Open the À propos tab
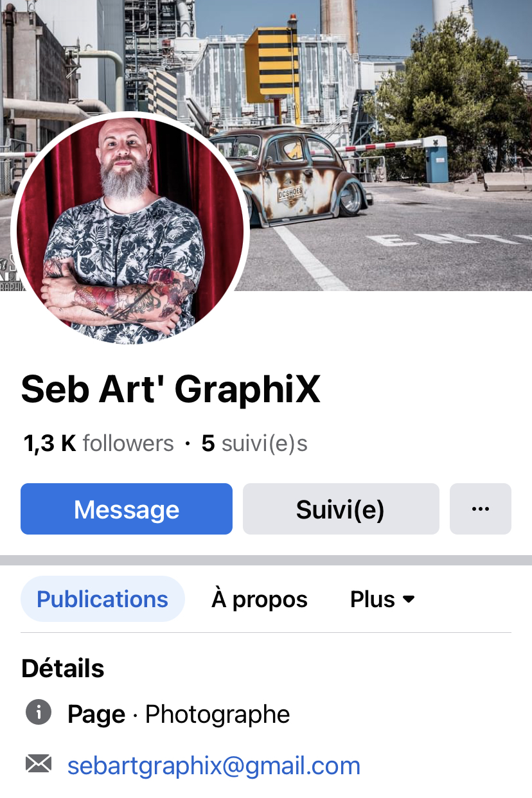 (x=260, y=599)
